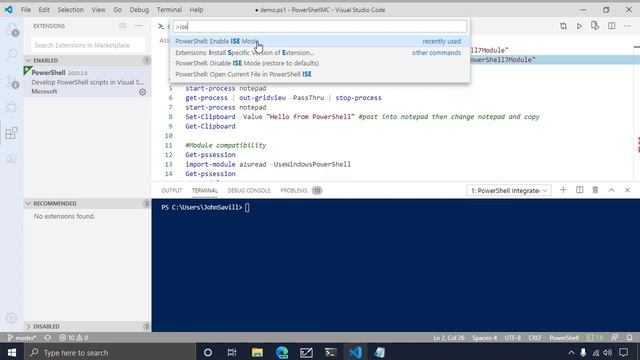
Task: Expand the DISABLED extensions section
Action: tap(87, 327)
